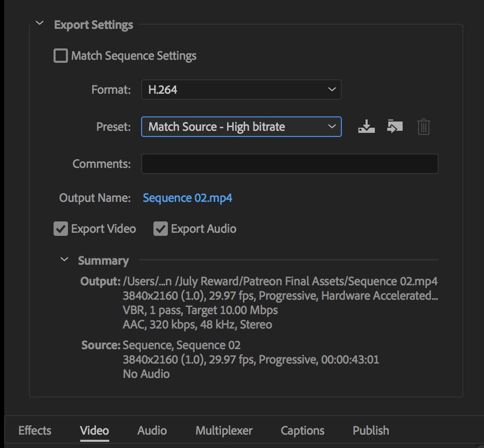Image resolution: width=484 pixels, height=448 pixels.
Task: Click the Sequence 02.mp4 output name link
Action: pos(188,197)
